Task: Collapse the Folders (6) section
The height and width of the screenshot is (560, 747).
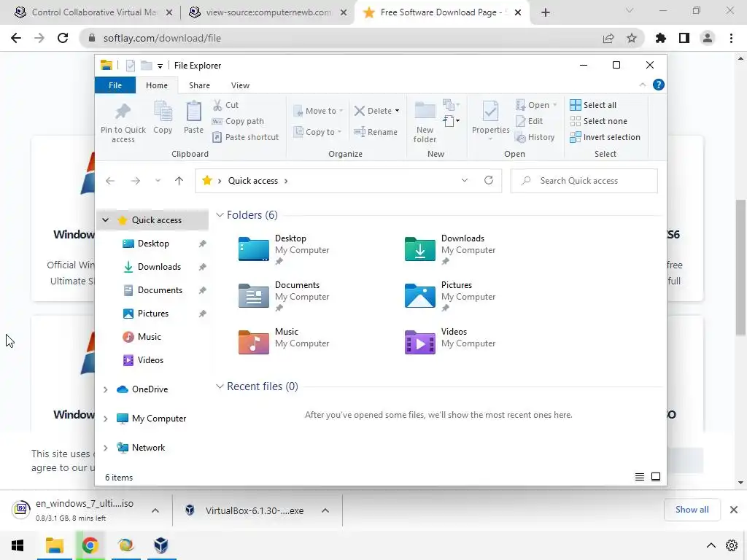Action: [220, 215]
